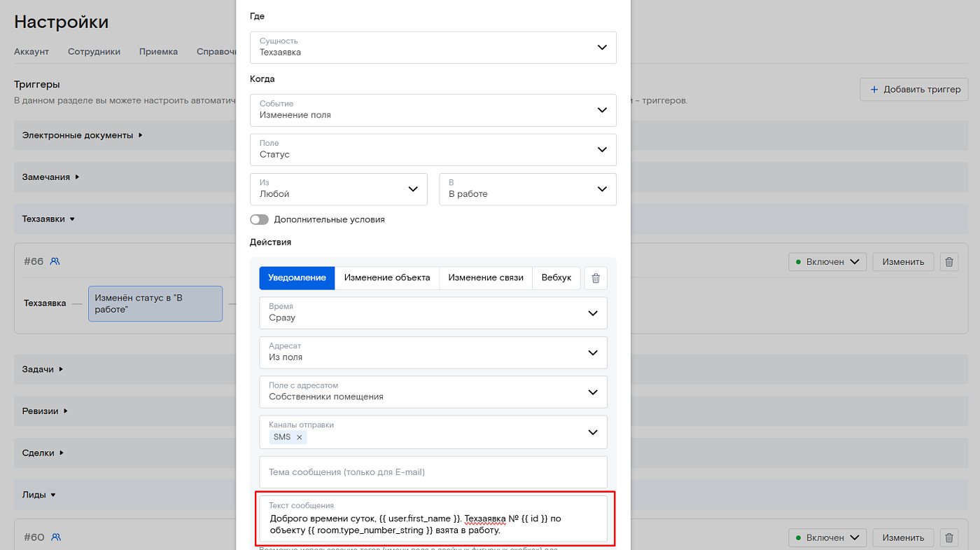Viewport: 980px width, 550px height.
Task: Delete the notification action via trash icon
Action: (x=596, y=278)
